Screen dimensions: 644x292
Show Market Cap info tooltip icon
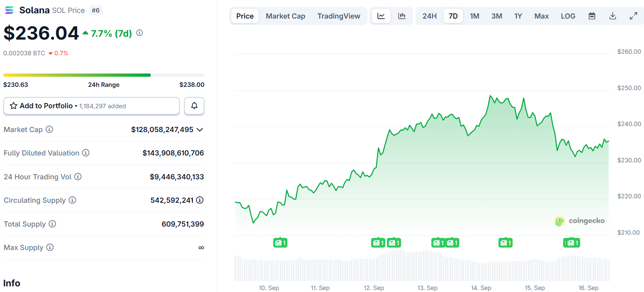pyautogui.click(x=49, y=129)
